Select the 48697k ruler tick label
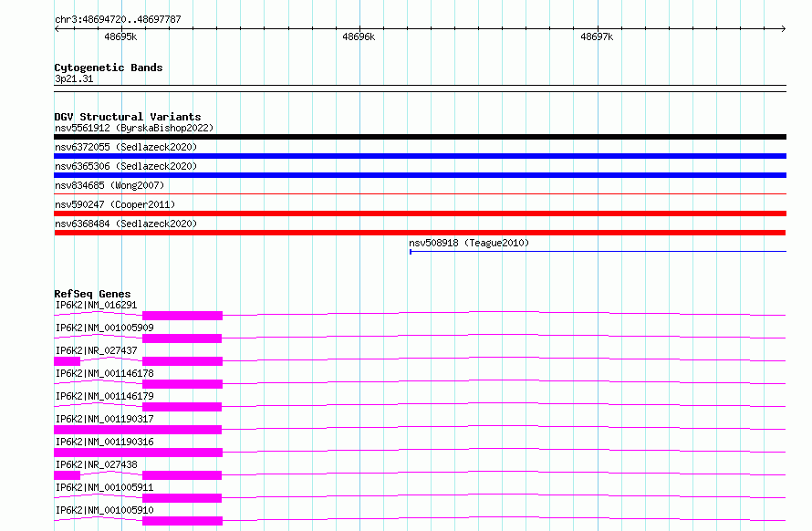812x531 pixels. tap(597, 36)
